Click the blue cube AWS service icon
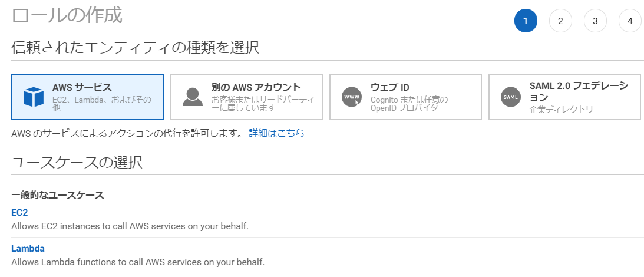The height and width of the screenshot is (277, 644). coord(33,97)
